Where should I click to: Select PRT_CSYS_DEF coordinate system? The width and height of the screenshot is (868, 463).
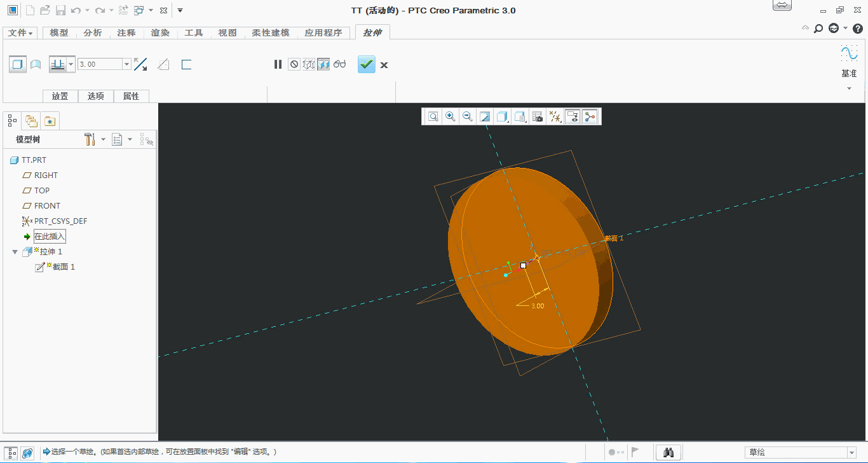coord(60,221)
